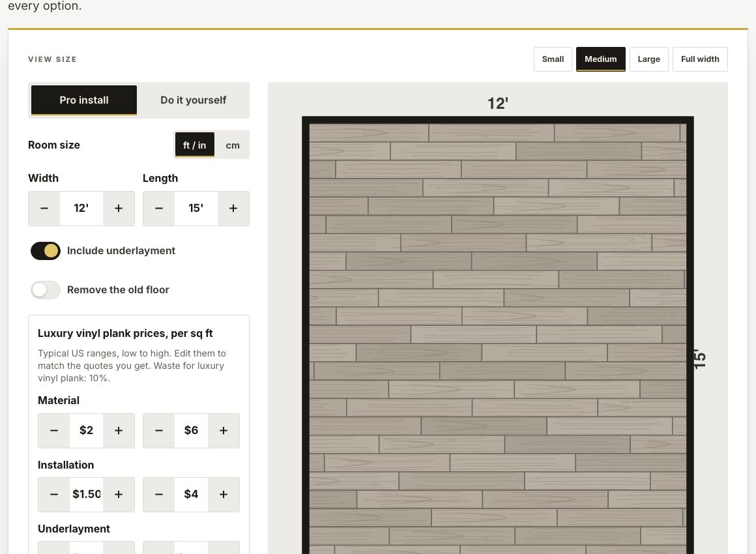Decrease the room Length value
The image size is (756, 554).
coord(158,209)
